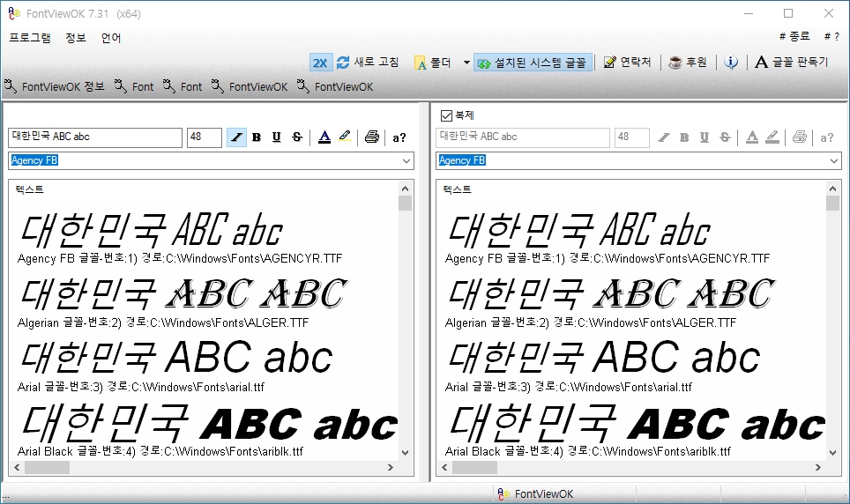The image size is (850, 504).
Task: Click left list scroll right arrow
Action: tap(391, 467)
